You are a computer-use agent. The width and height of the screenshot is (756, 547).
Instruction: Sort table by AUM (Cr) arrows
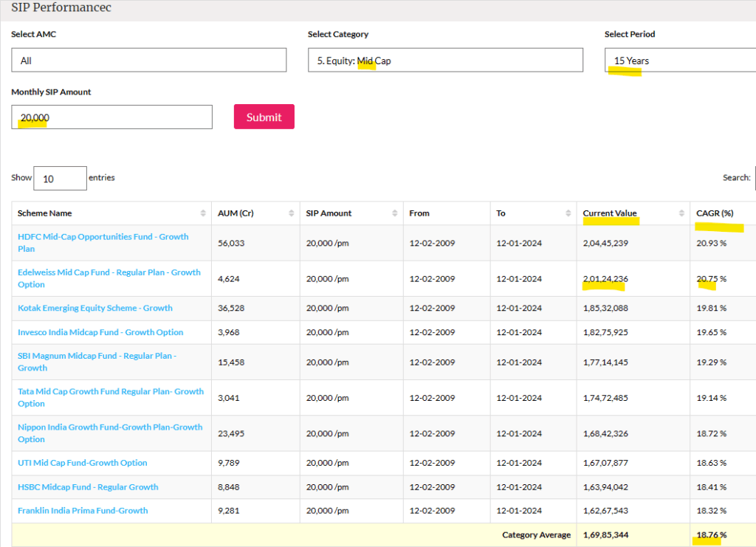291,213
